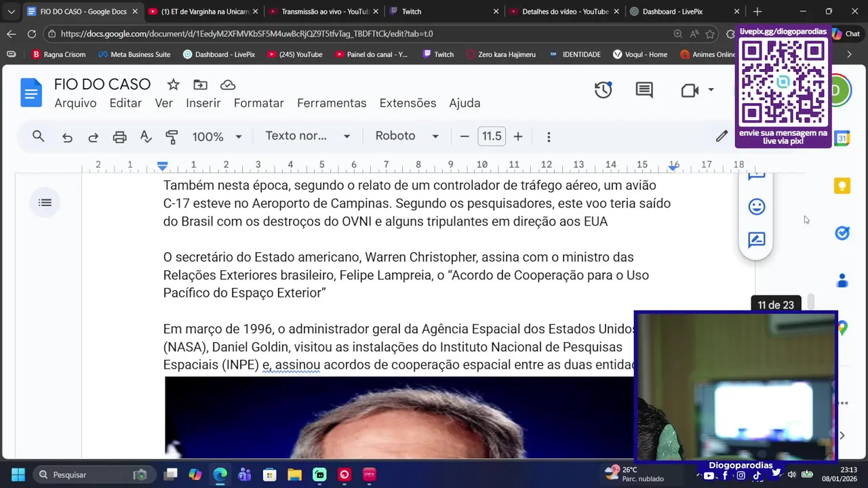The width and height of the screenshot is (868, 488).
Task: Switch to ET de Varginha YouTube tab
Action: [x=202, y=12]
